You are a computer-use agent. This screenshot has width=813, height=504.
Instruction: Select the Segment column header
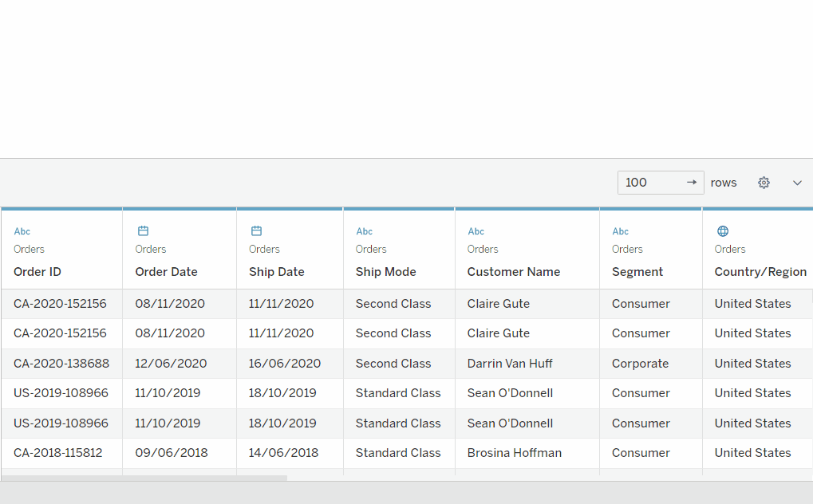pos(637,272)
